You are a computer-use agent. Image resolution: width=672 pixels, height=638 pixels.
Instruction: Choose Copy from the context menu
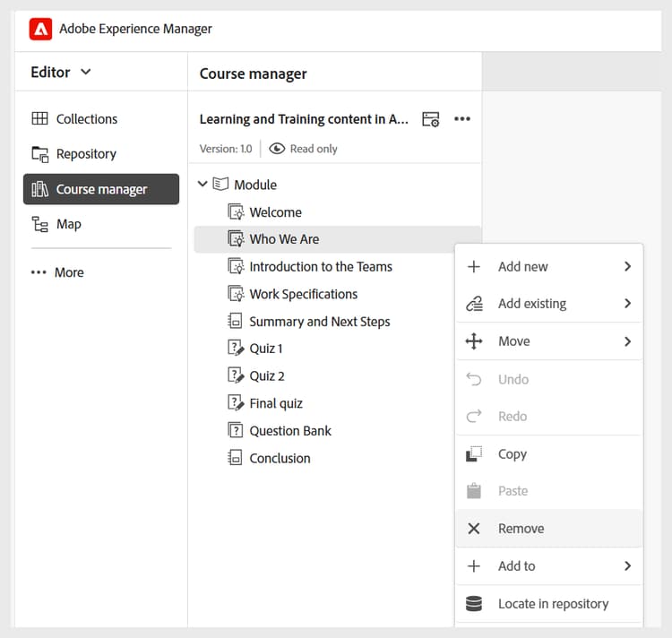click(x=512, y=454)
